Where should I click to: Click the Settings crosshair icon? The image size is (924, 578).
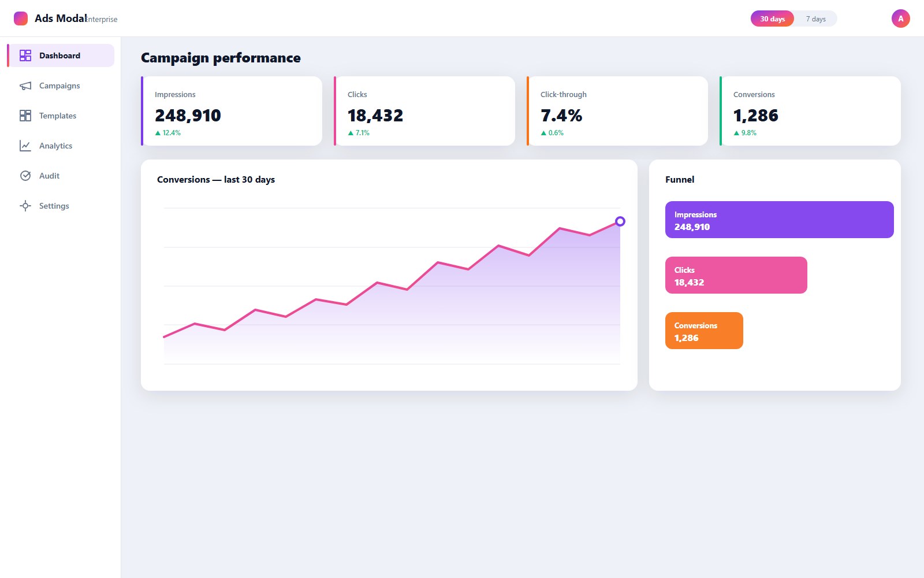(x=25, y=206)
